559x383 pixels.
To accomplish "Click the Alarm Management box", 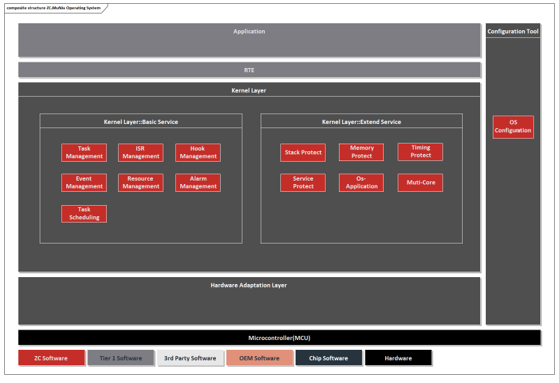I will 198,183.
